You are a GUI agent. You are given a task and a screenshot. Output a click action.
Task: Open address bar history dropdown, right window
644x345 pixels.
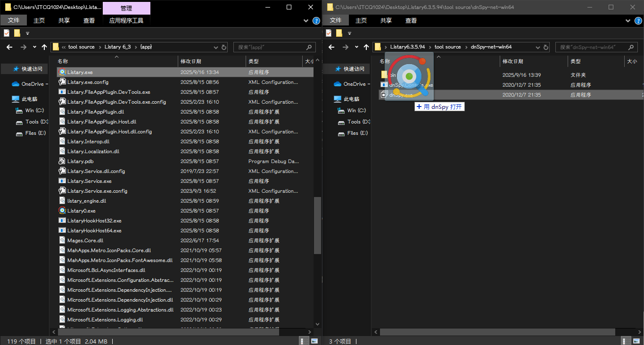click(x=538, y=47)
